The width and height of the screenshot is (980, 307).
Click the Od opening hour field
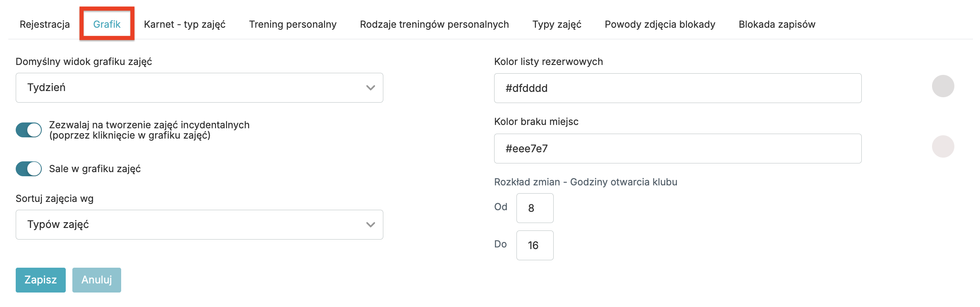(x=535, y=208)
